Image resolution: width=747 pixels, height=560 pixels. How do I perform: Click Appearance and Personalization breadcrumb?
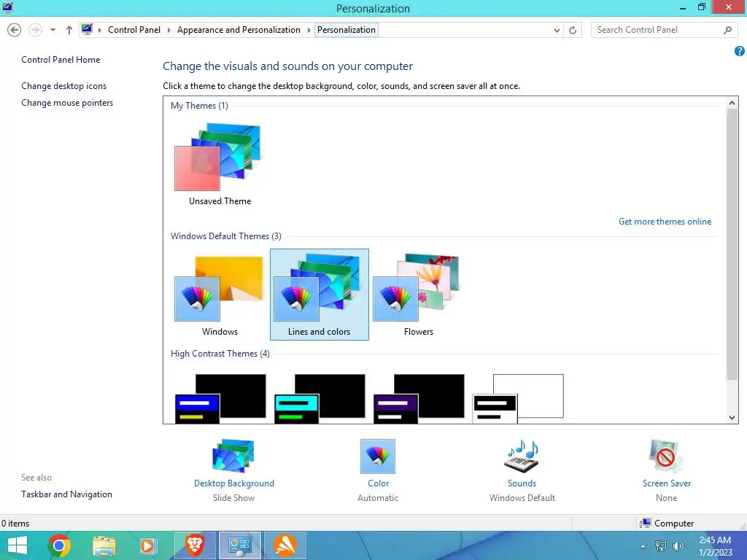239,29
